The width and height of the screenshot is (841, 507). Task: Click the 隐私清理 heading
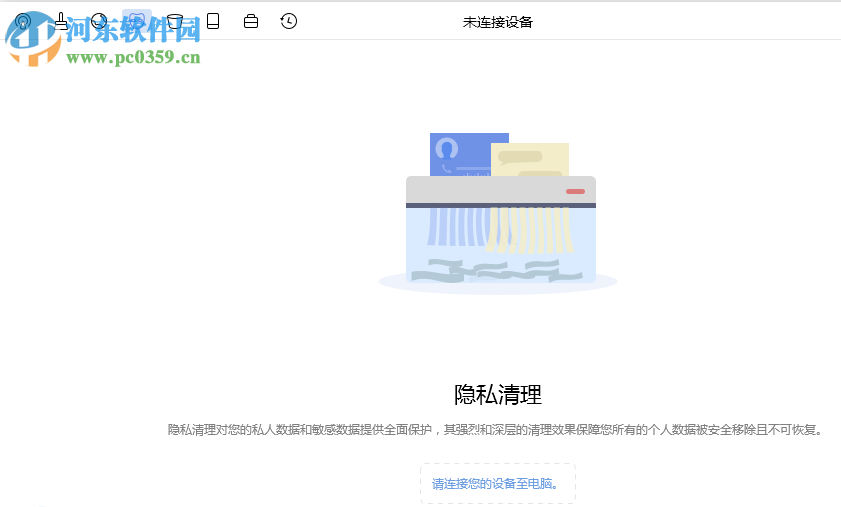[498, 395]
